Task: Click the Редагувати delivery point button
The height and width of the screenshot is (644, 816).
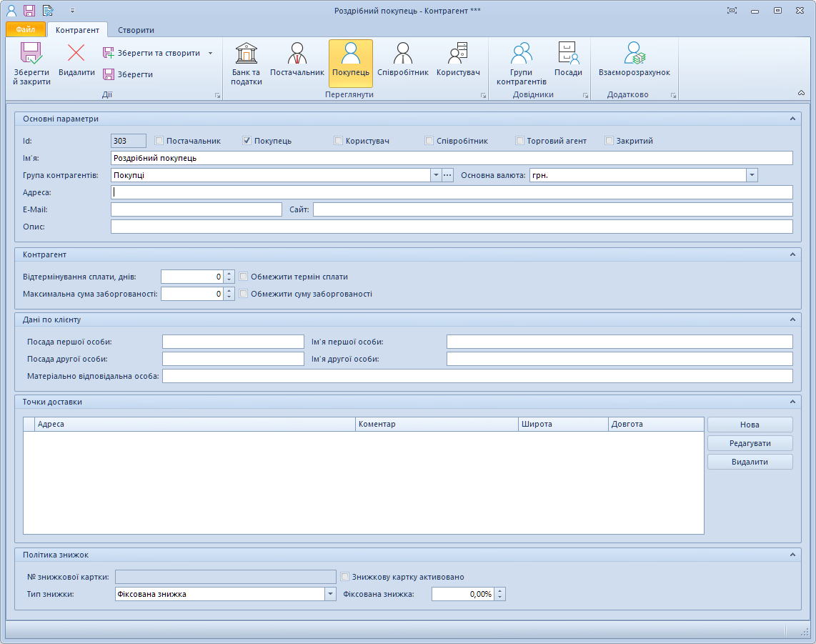Action: click(750, 443)
